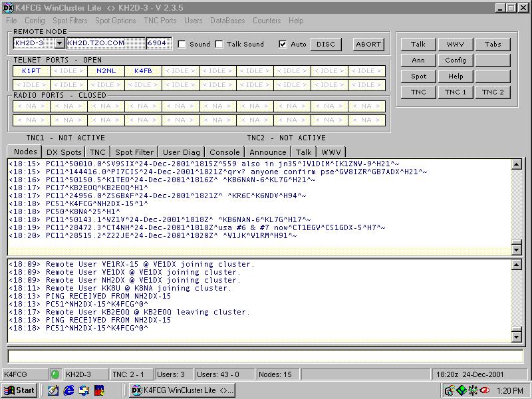Enable the Talk Sound checkbox
532x399 pixels.
pos(219,45)
